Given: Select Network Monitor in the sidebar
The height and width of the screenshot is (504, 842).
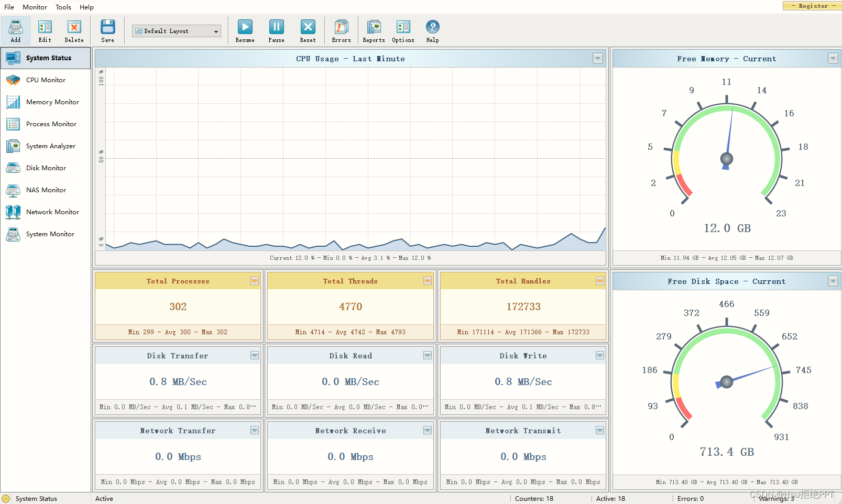Looking at the screenshot, I should point(52,212).
